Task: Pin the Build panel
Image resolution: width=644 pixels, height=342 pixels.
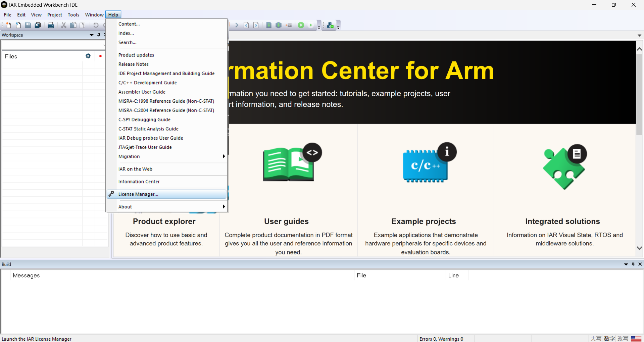Action: (633, 264)
